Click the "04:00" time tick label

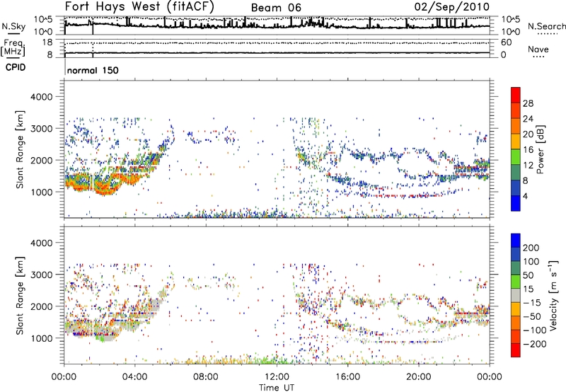(134, 377)
